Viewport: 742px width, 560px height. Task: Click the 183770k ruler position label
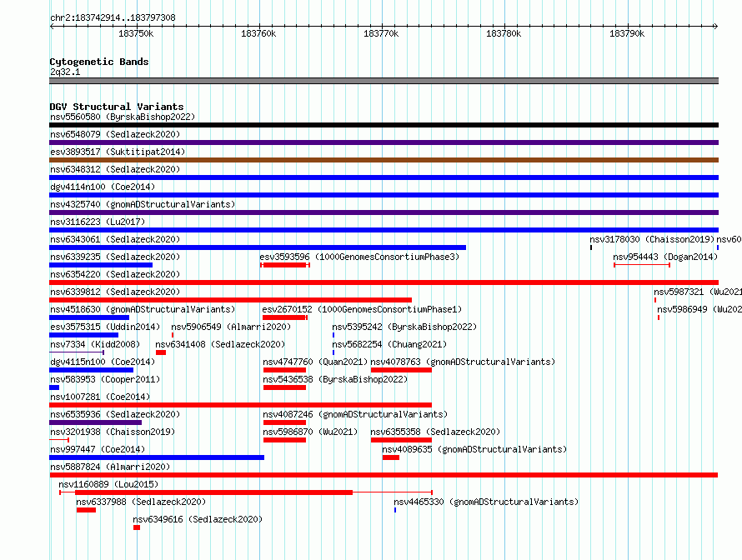point(381,33)
